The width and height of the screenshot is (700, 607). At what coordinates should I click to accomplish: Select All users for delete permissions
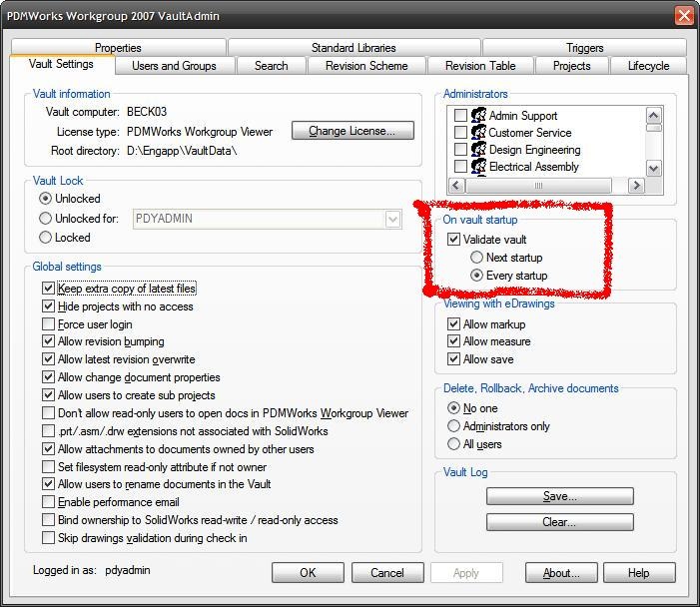453,444
